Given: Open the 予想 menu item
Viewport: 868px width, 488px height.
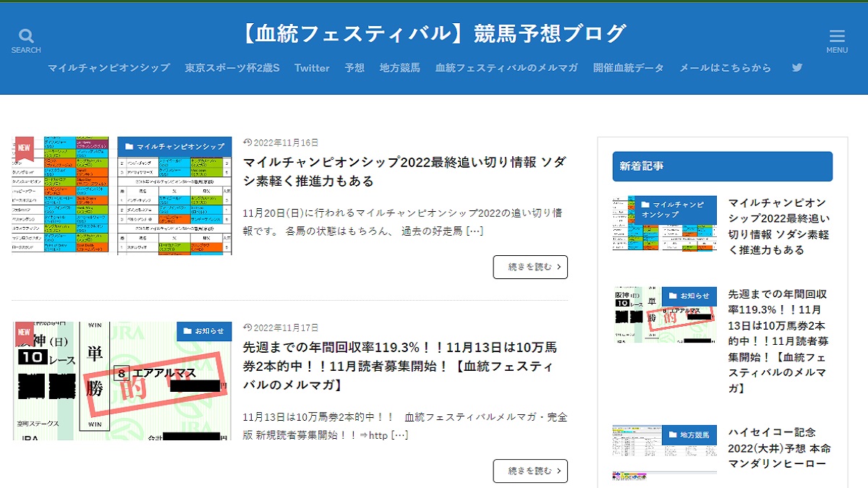Looking at the screenshot, I should pos(354,68).
